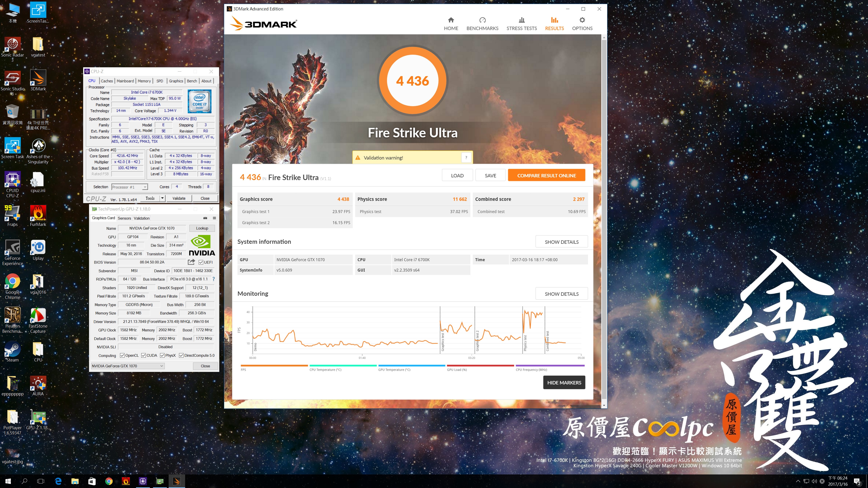Open the OPTIONS gear in 3DMark

point(582,24)
